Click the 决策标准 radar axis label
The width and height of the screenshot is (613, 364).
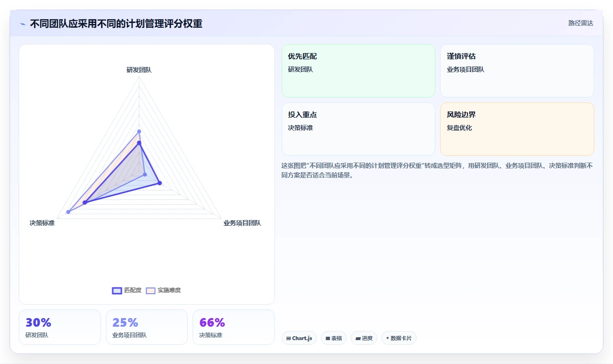[42, 223]
